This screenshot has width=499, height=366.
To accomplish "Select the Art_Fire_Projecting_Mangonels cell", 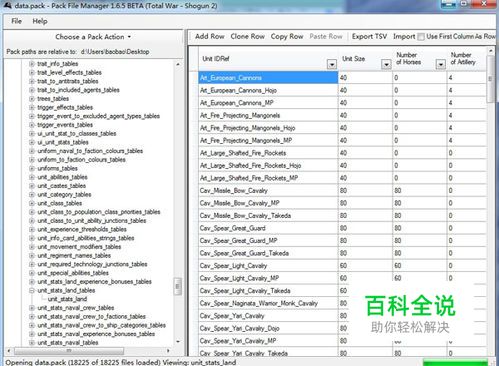I will [x=268, y=115].
